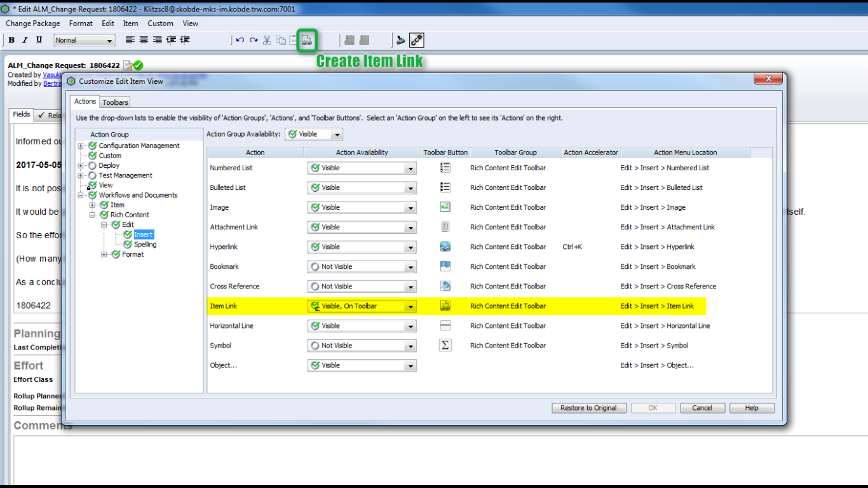Click the Underline formatting icon

39,40
